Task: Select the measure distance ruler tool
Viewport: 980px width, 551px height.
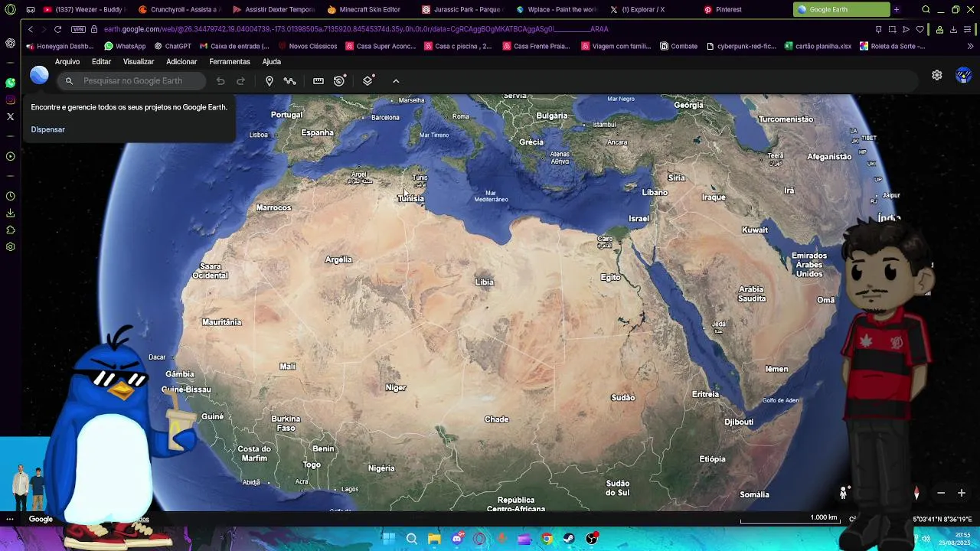Action: [x=318, y=80]
